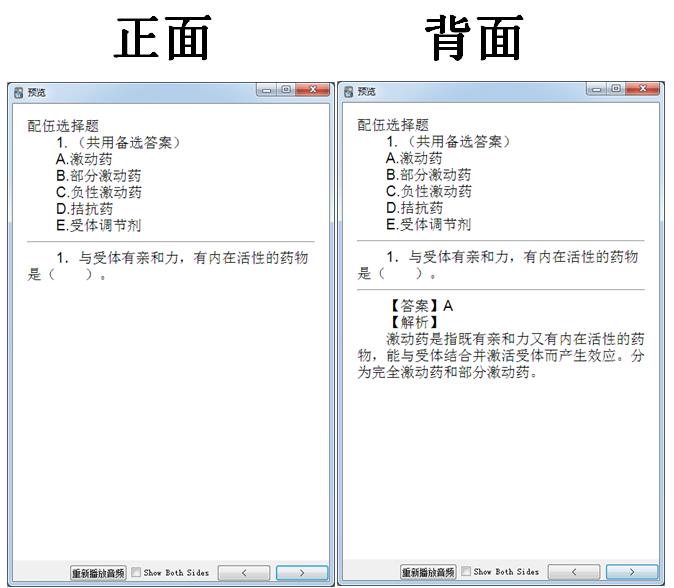Viewport: 674px width, 588px height.
Task: Click replay audio button in right preview window
Action: pos(428,572)
